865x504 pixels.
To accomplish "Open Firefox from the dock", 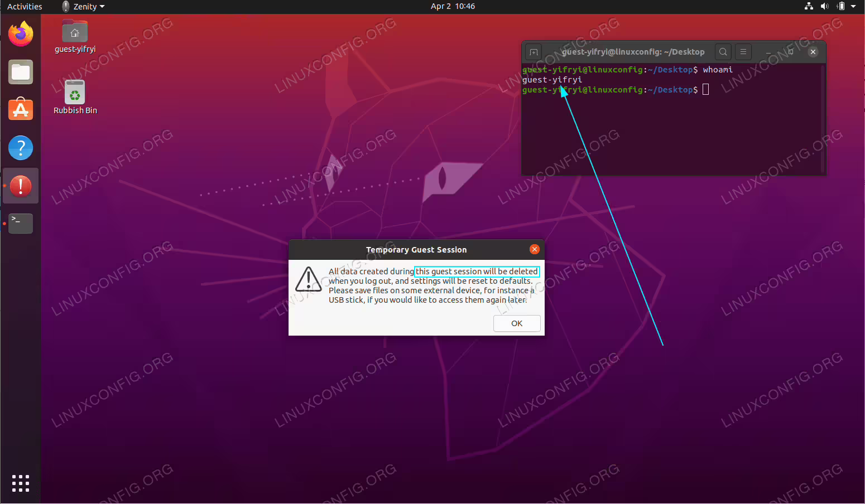I will pos(21,34).
